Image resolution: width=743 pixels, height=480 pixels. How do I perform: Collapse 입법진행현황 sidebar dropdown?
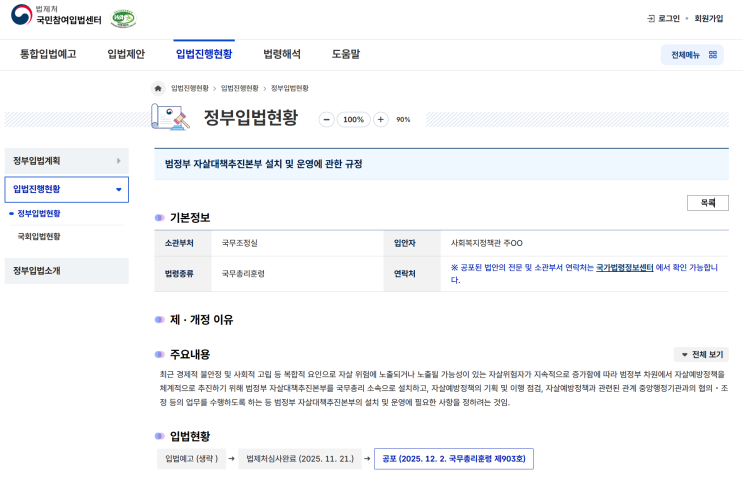coord(66,189)
